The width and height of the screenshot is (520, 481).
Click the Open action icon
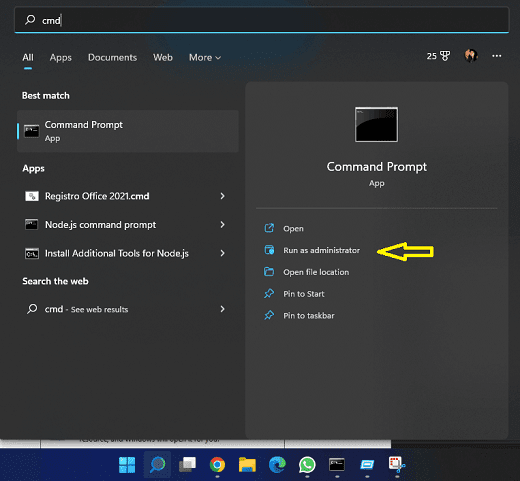pyautogui.click(x=269, y=228)
